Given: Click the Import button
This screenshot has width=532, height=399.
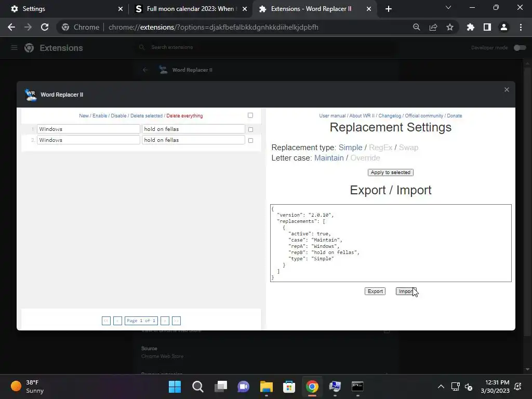Looking at the screenshot, I should pyautogui.click(x=406, y=291).
